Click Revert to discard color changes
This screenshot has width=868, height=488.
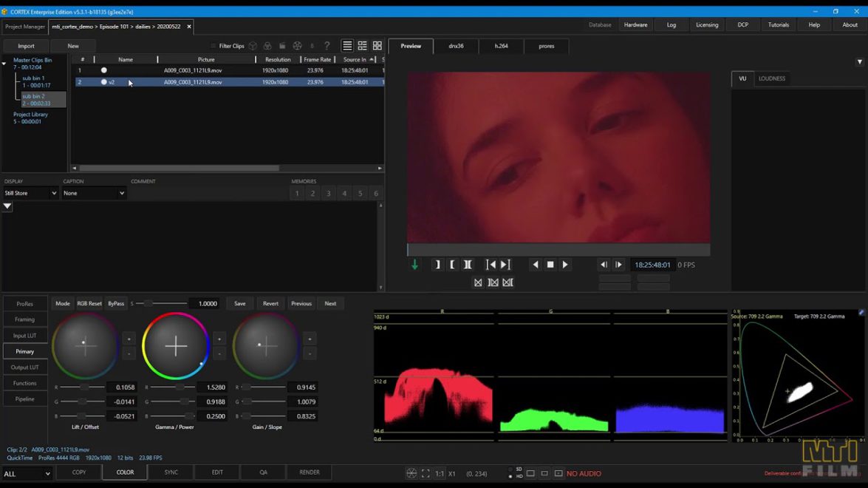pos(270,303)
